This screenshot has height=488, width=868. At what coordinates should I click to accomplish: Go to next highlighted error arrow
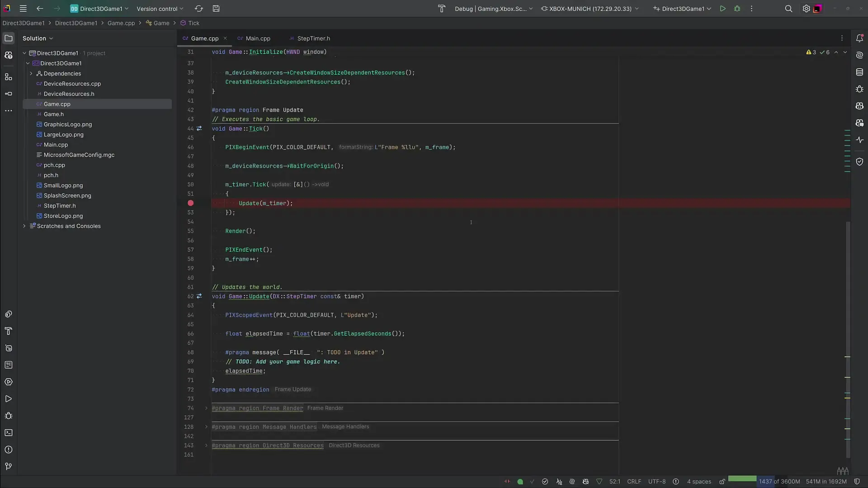(845, 52)
